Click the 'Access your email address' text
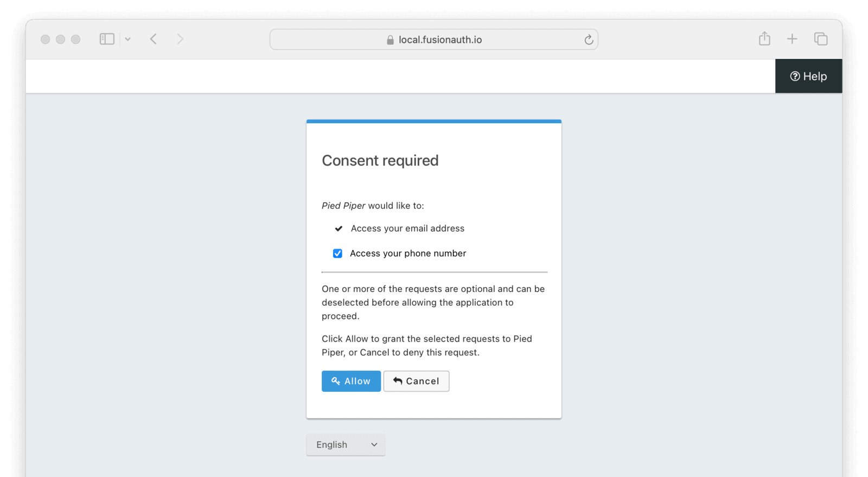This screenshot has height=477, width=868. (407, 228)
